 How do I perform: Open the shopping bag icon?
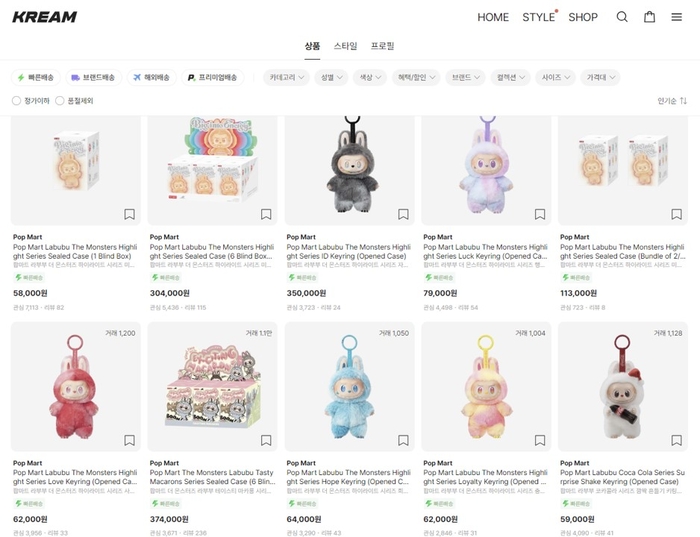pyautogui.click(x=650, y=17)
